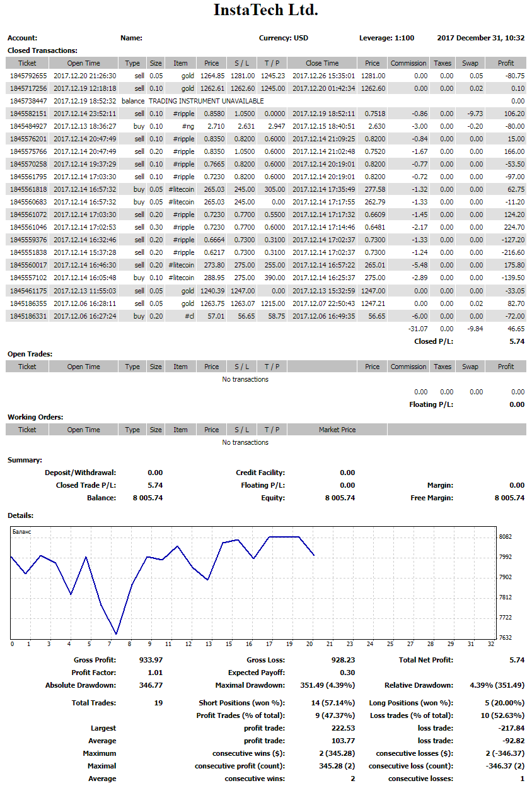Select the open time 2017.12.06 16:27:24
532x788 pixels.
[85, 315]
